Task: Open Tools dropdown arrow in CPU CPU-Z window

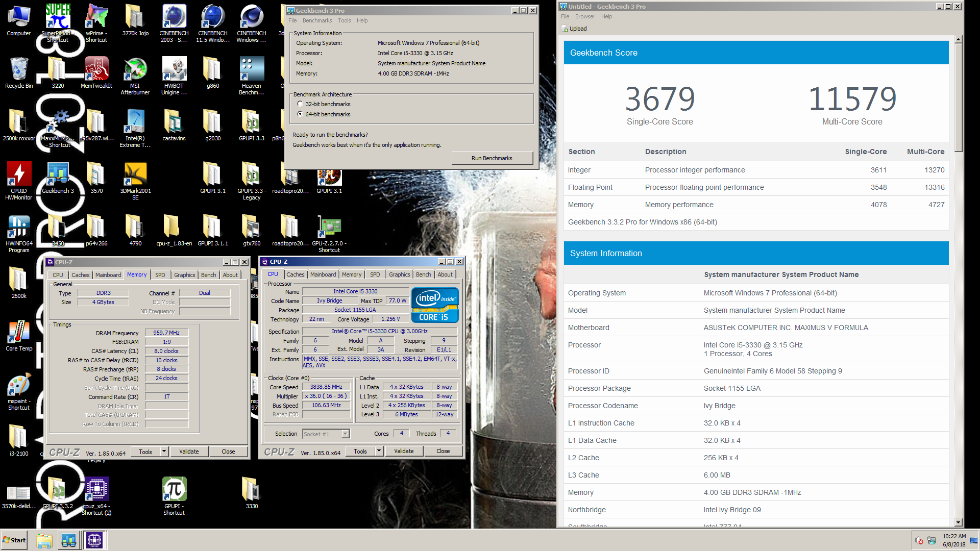Action: [379, 451]
